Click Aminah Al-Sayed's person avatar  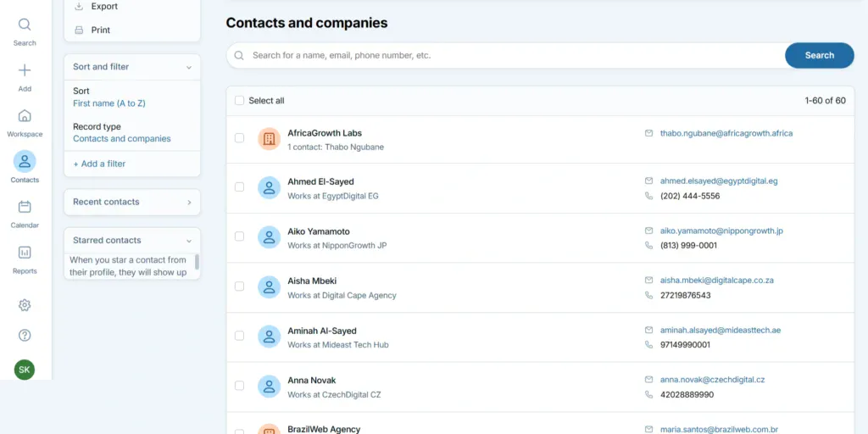(x=269, y=337)
